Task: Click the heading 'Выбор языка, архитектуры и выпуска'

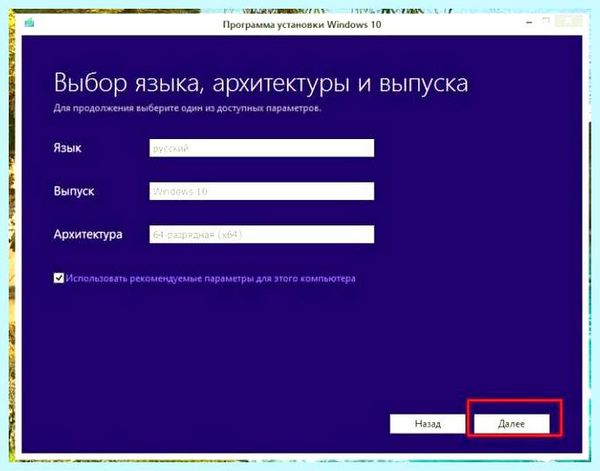Action: click(261, 83)
